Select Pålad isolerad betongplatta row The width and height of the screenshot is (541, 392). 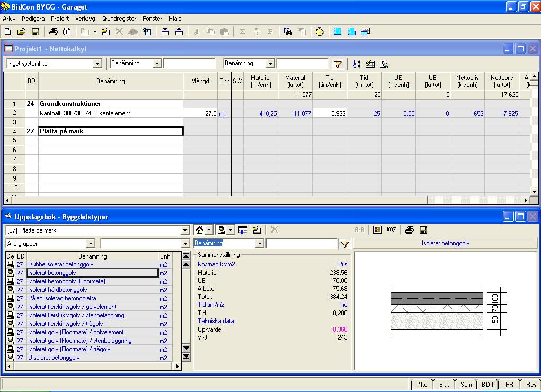[x=93, y=298]
